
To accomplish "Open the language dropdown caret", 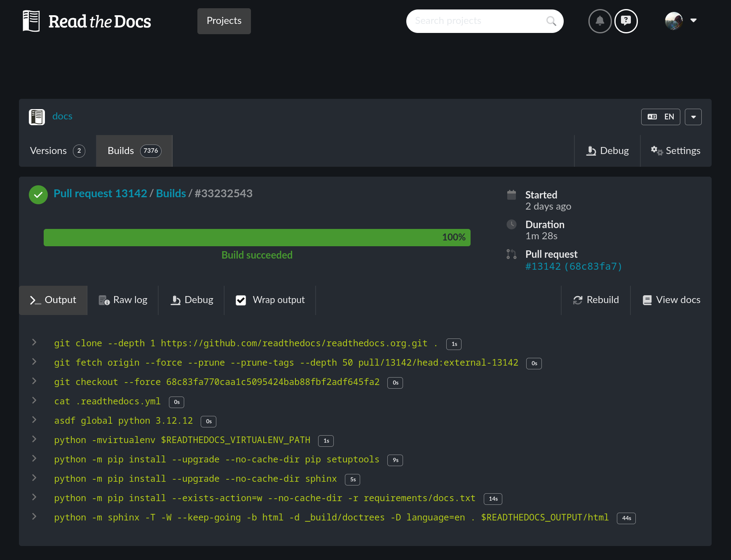I will tap(693, 117).
